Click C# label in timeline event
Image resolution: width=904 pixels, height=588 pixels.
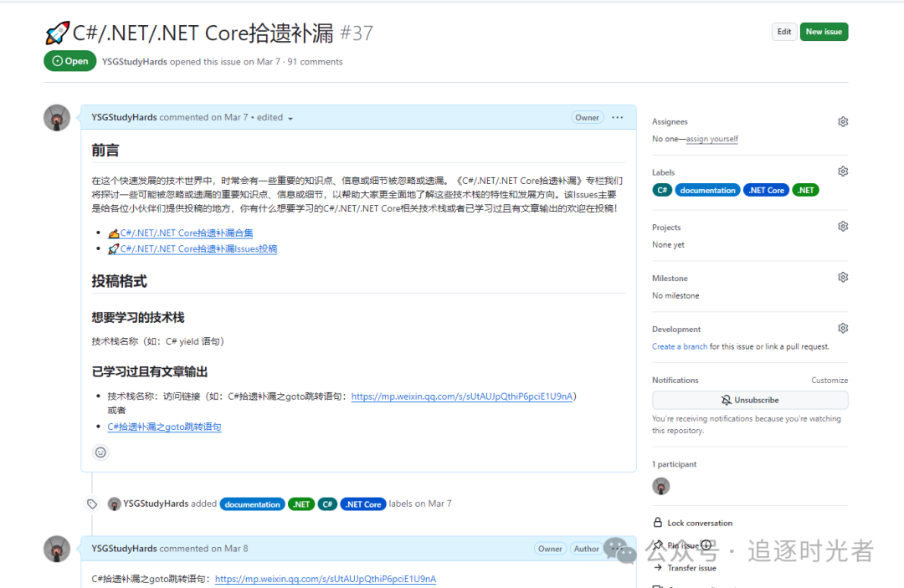[327, 504]
